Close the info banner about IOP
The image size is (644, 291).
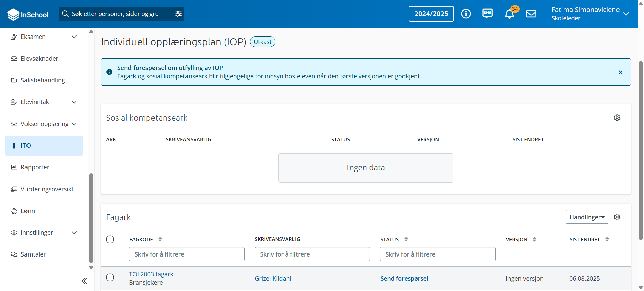621,72
